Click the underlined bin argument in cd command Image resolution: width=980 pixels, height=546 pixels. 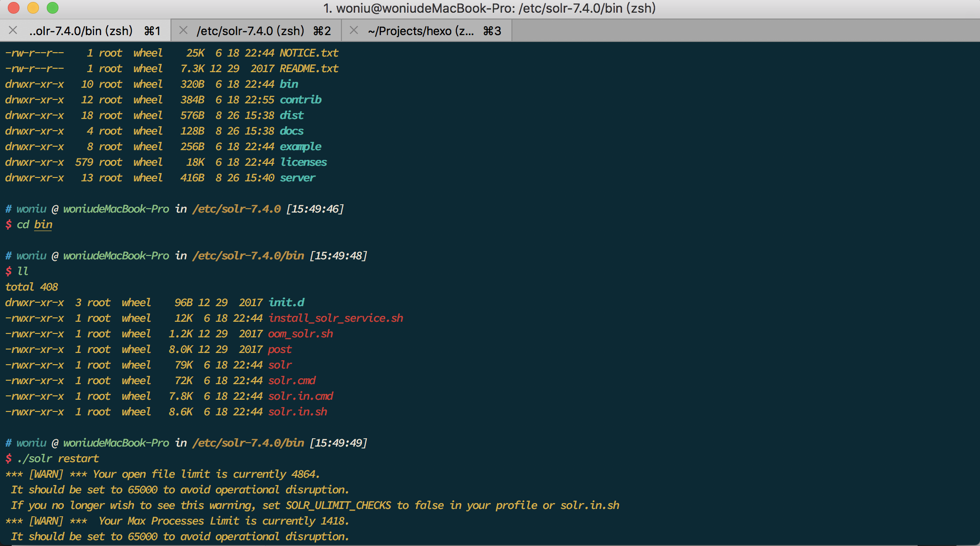[x=43, y=225]
